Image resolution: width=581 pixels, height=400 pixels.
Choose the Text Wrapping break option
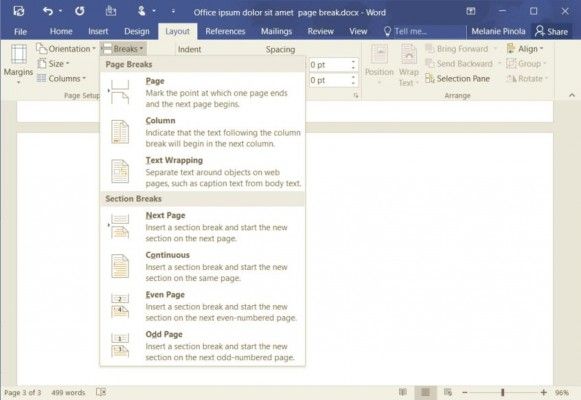(x=202, y=171)
